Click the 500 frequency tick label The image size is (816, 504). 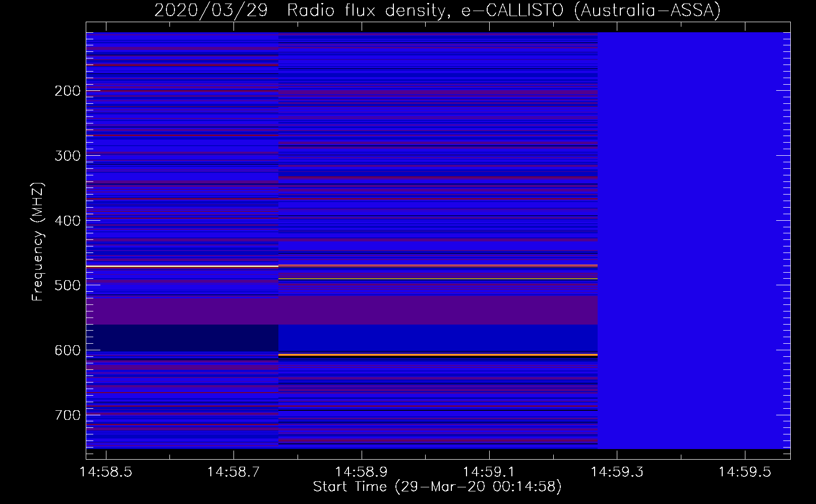point(68,285)
